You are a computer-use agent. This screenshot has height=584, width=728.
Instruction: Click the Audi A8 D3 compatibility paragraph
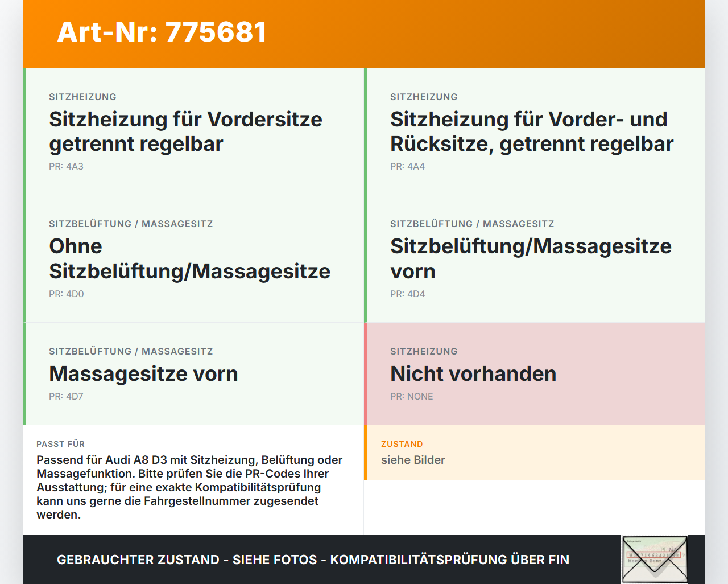point(189,487)
